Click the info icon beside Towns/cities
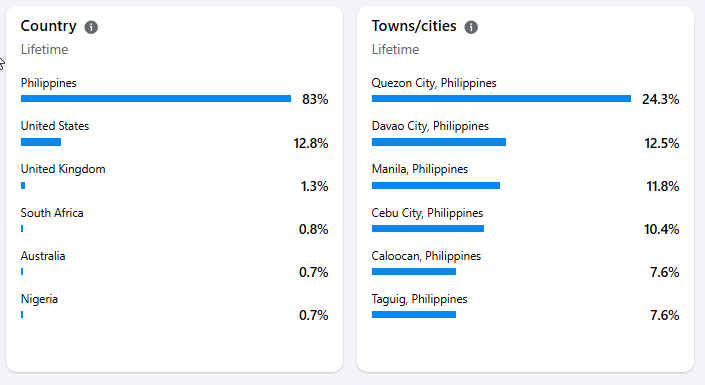 tap(471, 27)
